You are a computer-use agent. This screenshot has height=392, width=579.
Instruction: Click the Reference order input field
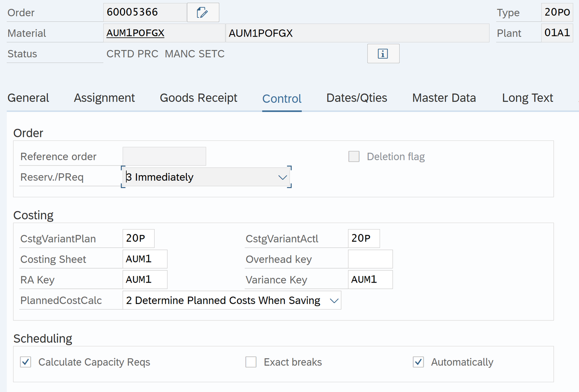pos(164,156)
